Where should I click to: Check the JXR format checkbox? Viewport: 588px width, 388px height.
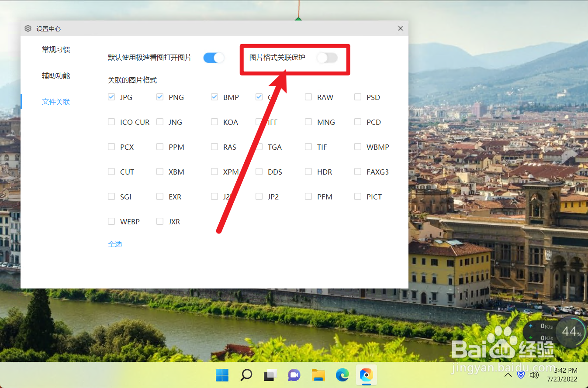click(160, 221)
